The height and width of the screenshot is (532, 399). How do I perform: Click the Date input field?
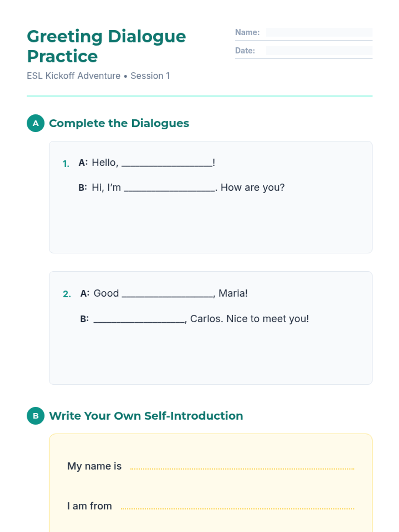pos(319,51)
